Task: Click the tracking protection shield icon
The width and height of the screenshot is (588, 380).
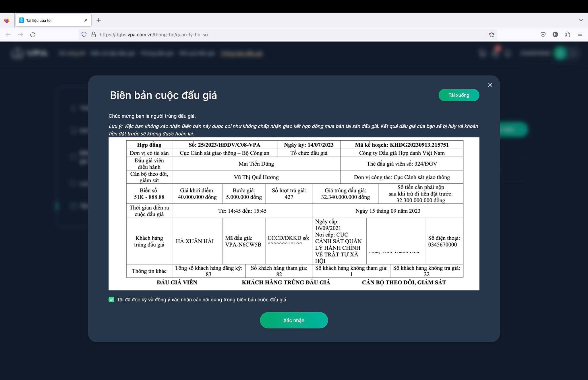Action: (x=84, y=35)
